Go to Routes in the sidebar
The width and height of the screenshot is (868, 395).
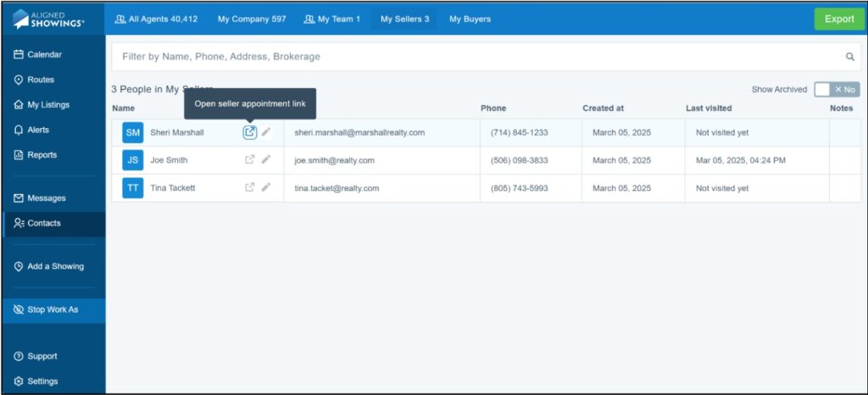[x=40, y=80]
